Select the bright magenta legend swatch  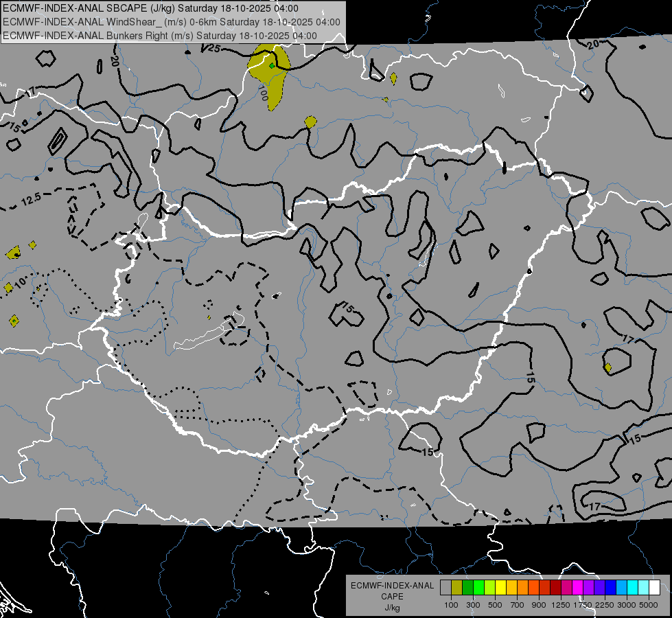coord(578,587)
